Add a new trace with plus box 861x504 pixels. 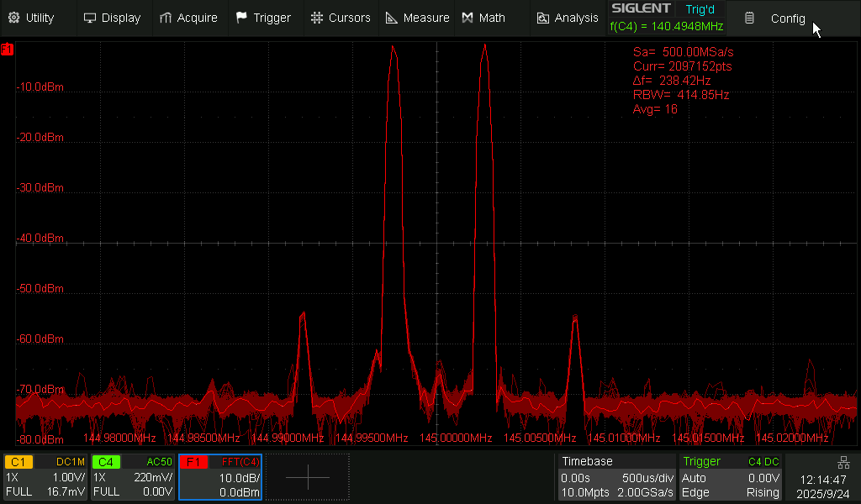308,477
